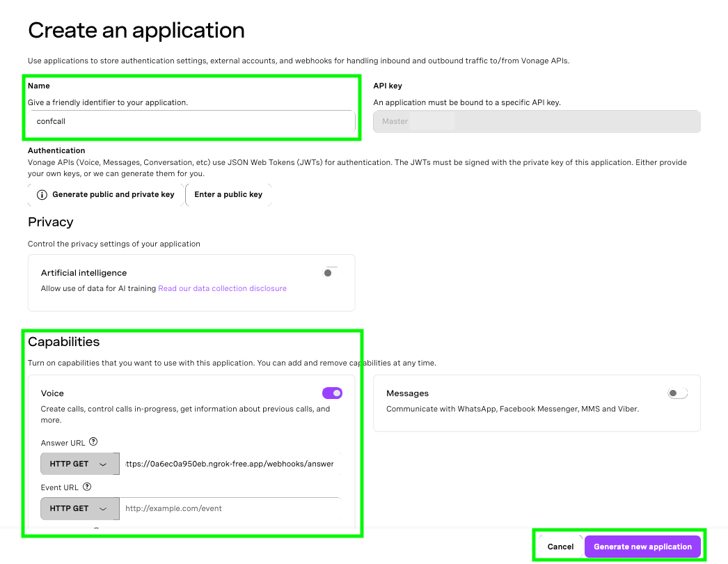Click the Capabilities section heading
Viewport: 728px width, 564px height.
(x=63, y=342)
